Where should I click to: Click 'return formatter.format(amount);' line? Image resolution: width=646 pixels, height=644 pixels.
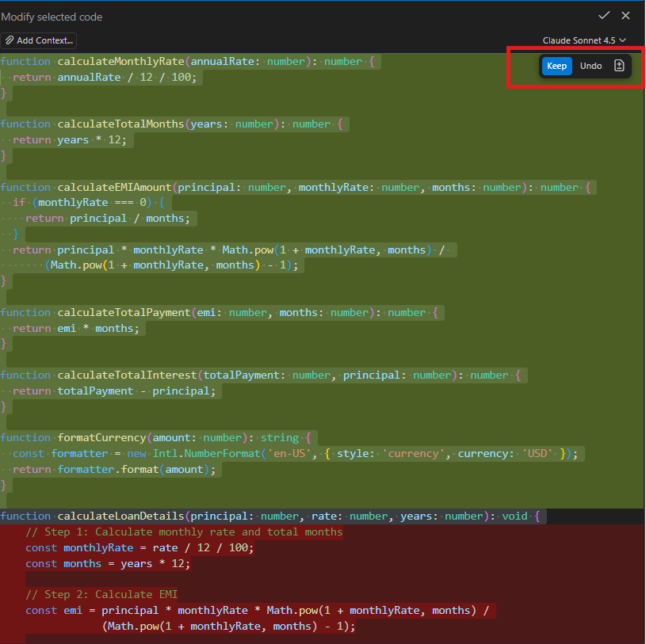click(114, 470)
